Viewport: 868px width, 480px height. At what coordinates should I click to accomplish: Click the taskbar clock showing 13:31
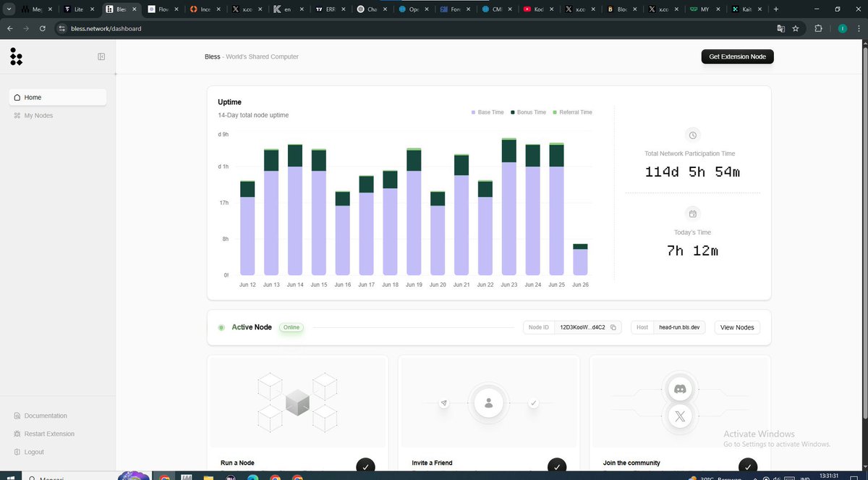[830, 476]
